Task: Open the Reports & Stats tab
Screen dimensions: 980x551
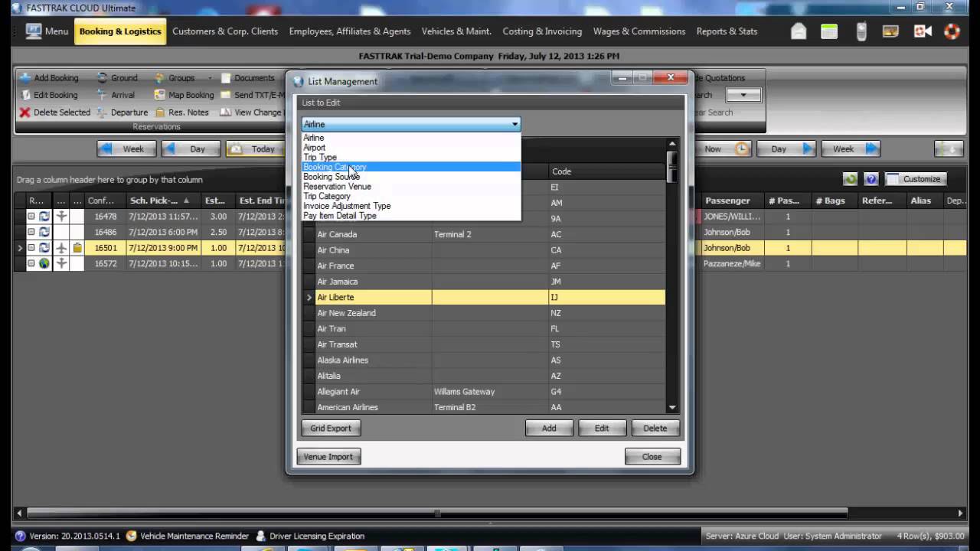Action: [727, 31]
